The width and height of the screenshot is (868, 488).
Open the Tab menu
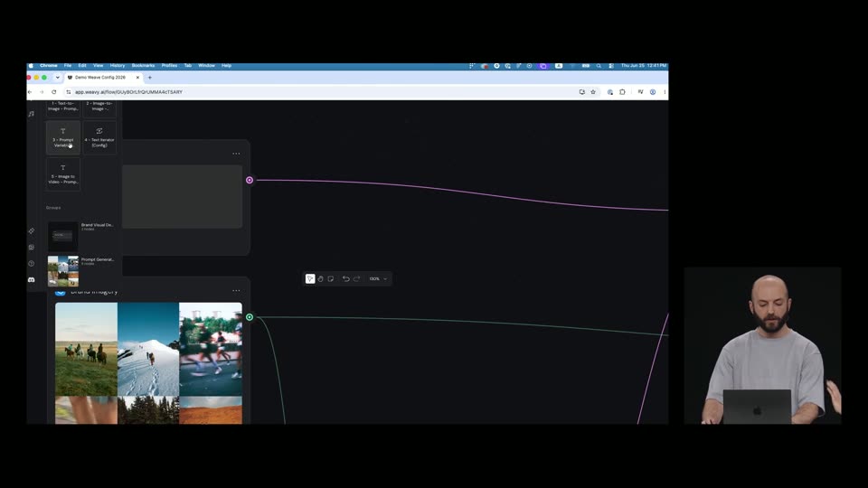pos(188,66)
